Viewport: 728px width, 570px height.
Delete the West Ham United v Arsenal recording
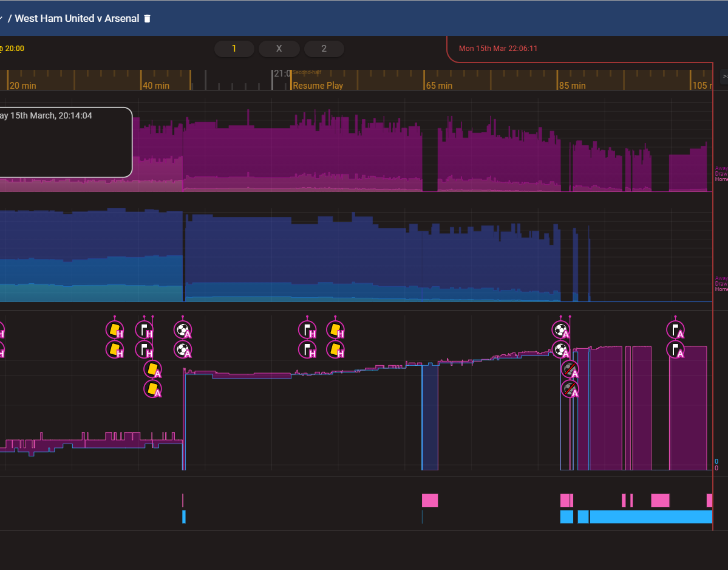click(147, 19)
